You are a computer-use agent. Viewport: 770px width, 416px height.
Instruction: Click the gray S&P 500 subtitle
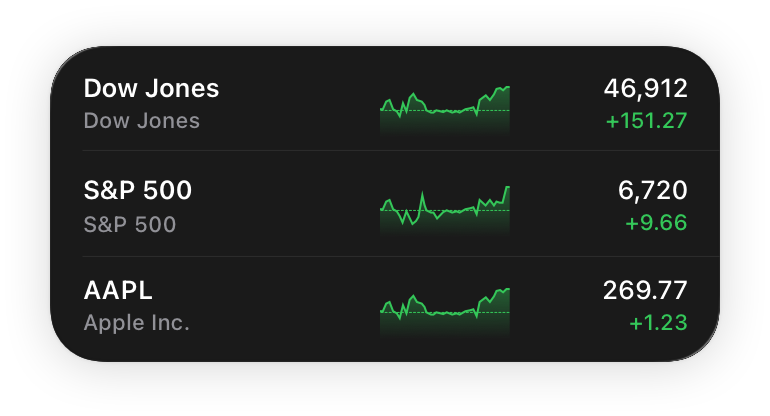click(130, 224)
